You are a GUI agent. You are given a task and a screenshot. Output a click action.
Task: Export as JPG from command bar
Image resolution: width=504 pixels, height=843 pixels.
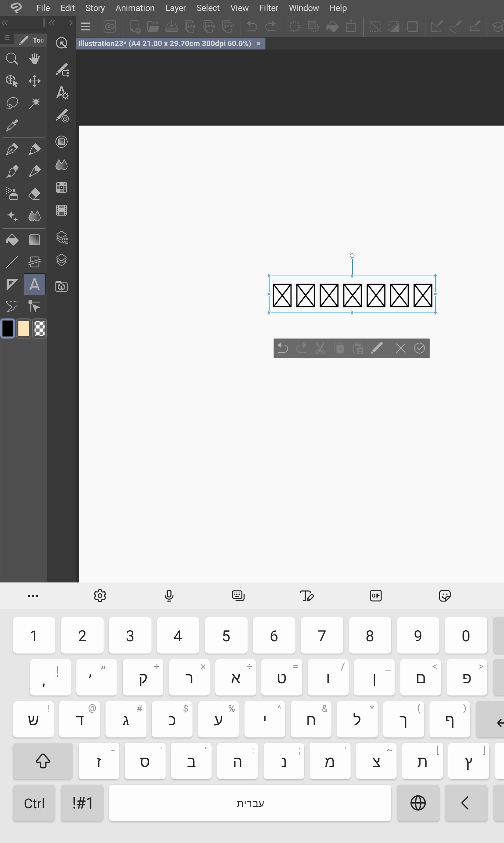coord(190,27)
